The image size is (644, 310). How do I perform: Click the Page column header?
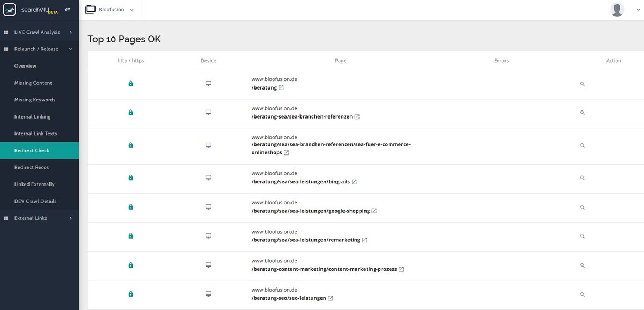pyautogui.click(x=340, y=61)
